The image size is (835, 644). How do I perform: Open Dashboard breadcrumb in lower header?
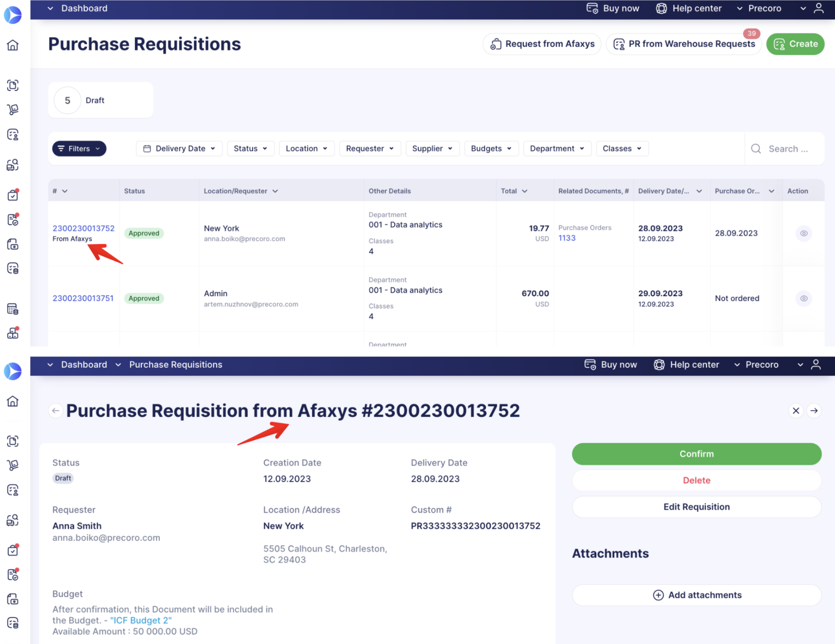[x=84, y=364]
